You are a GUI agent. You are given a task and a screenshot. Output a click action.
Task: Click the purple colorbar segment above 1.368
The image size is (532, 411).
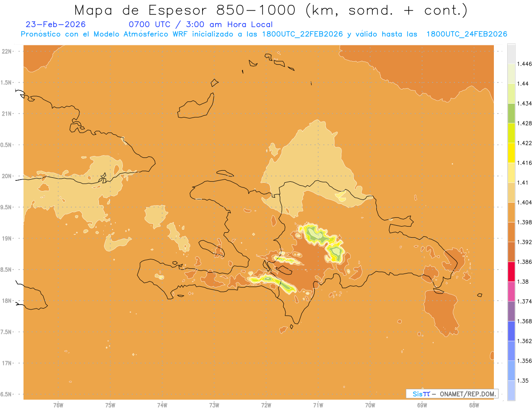(x=511, y=311)
